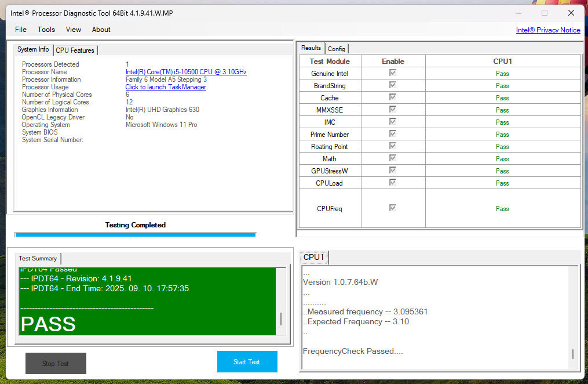Click the Start Test button
The image size is (588, 384).
coord(247,361)
